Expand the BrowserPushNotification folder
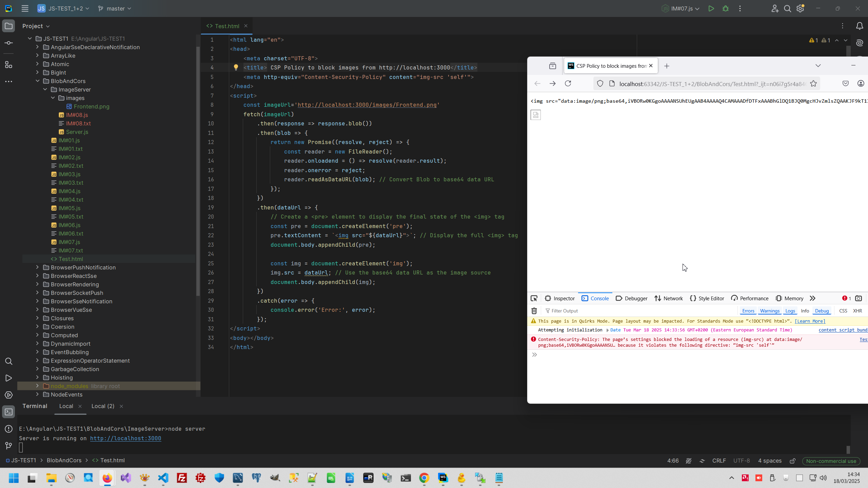This screenshot has width=868, height=488. pyautogui.click(x=37, y=267)
